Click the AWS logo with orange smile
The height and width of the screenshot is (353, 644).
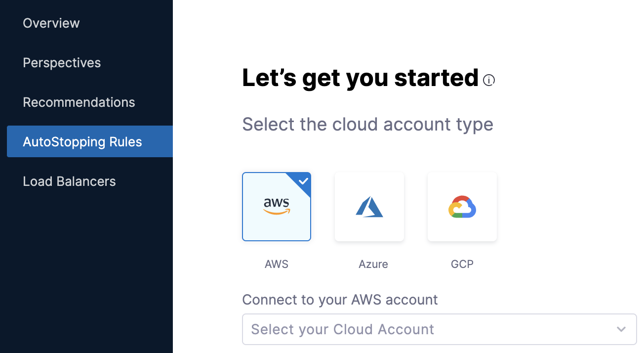(277, 206)
